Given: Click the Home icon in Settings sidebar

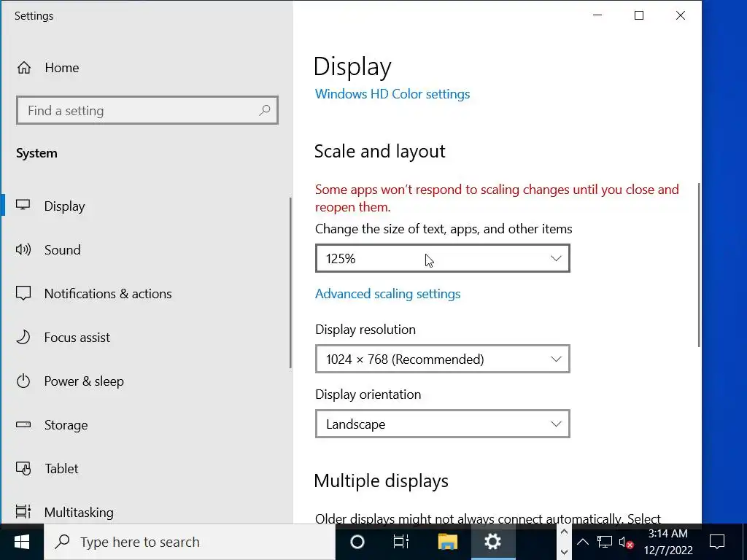Looking at the screenshot, I should 24,68.
